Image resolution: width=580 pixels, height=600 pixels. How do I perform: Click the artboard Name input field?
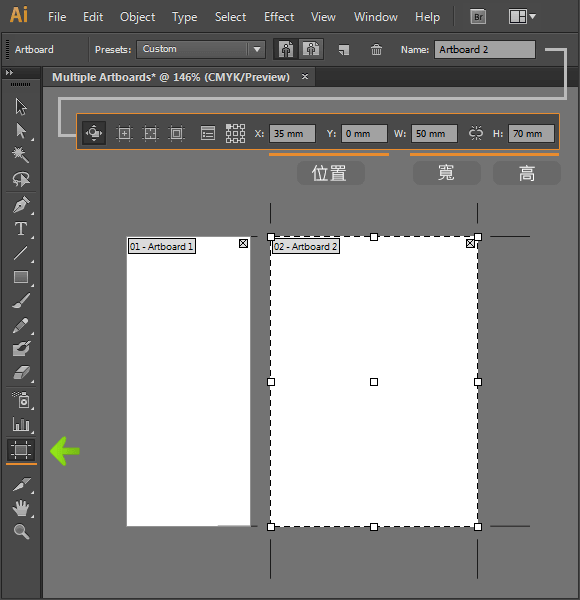(485, 50)
